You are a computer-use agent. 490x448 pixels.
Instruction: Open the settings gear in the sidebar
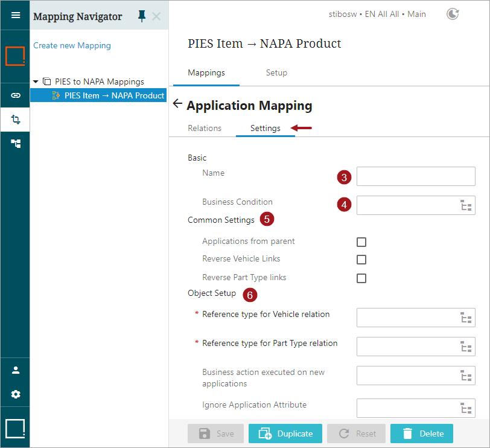tap(16, 394)
